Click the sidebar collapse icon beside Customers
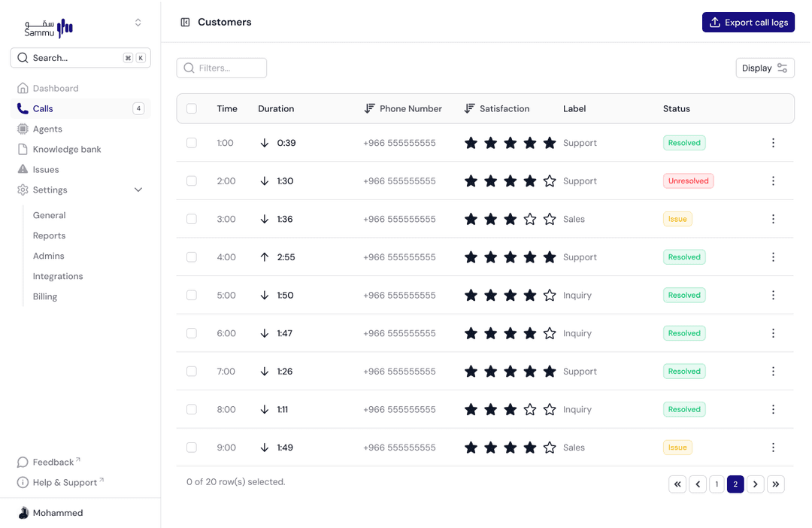 click(185, 23)
